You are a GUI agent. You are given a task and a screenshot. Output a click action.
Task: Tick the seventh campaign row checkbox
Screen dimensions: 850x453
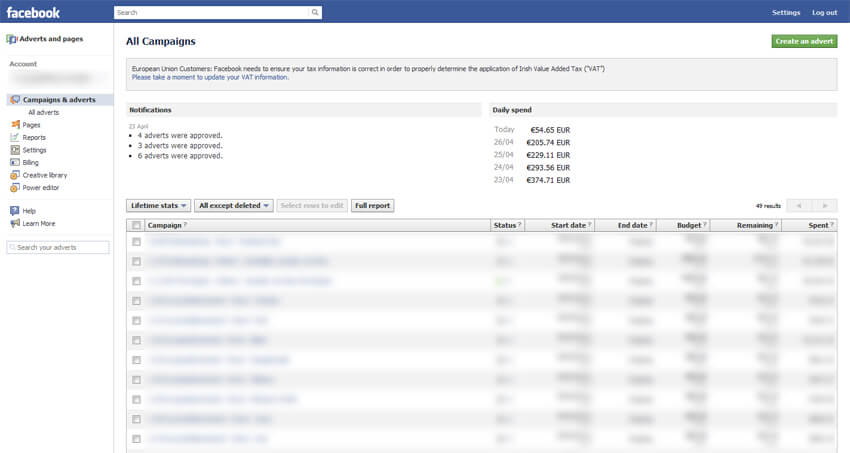coord(136,360)
